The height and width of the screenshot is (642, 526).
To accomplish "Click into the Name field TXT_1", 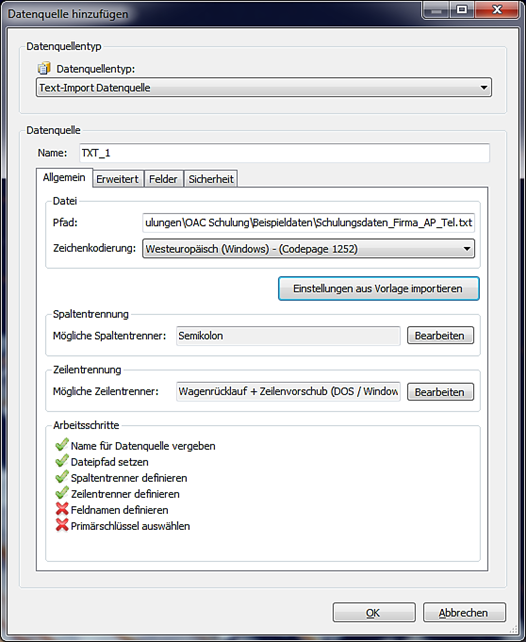I will pyautogui.click(x=284, y=153).
